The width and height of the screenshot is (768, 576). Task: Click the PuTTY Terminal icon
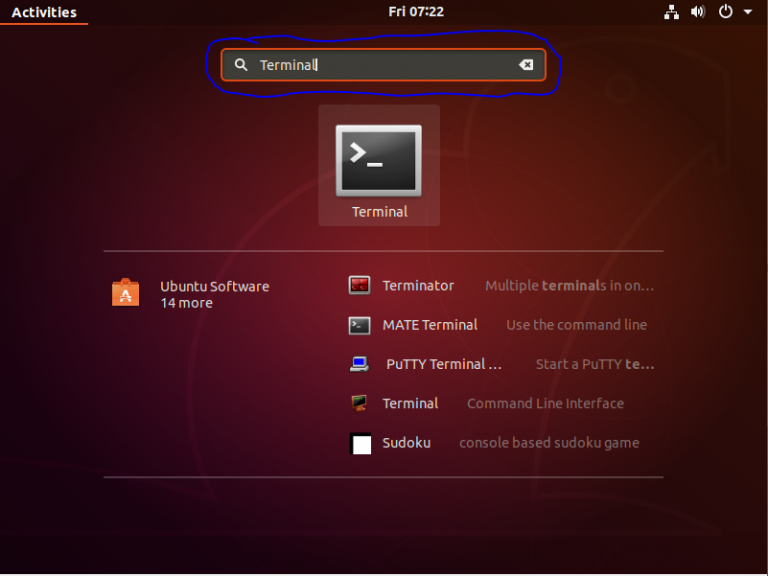[x=360, y=364]
